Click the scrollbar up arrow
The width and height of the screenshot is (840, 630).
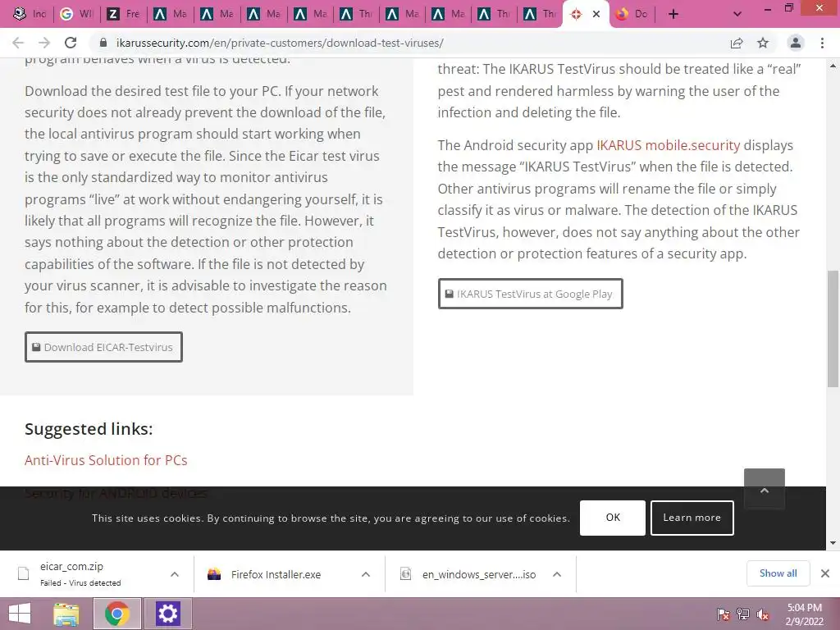click(x=833, y=66)
